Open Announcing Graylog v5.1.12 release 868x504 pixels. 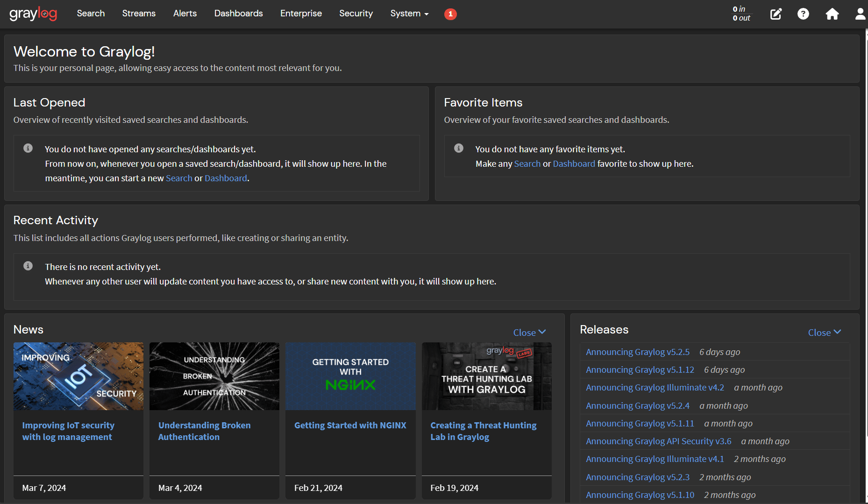pyautogui.click(x=640, y=369)
